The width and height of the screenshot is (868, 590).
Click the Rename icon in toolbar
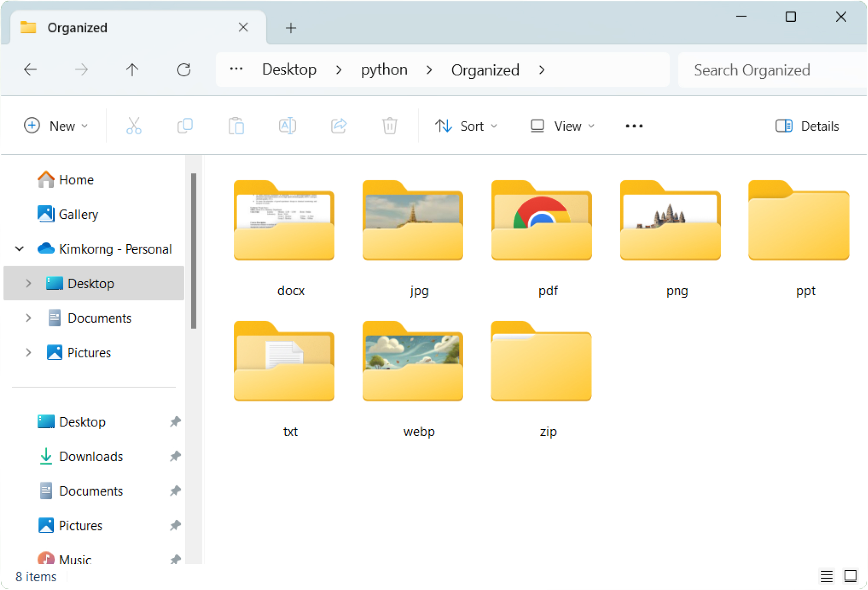[x=287, y=126]
